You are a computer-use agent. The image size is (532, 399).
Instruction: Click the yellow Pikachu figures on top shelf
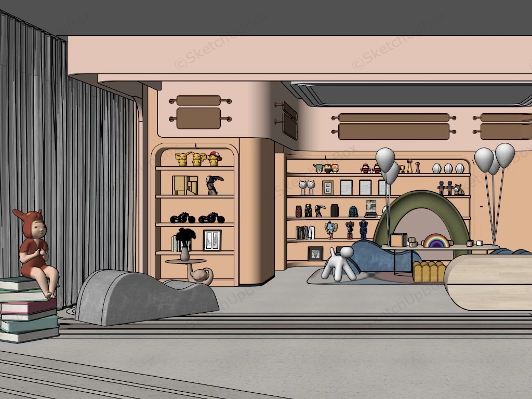click(x=197, y=159)
